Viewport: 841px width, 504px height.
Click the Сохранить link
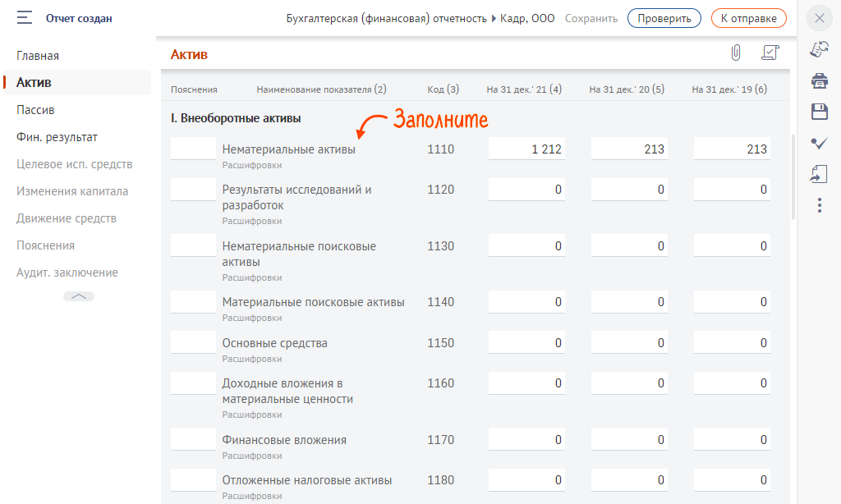(591, 18)
